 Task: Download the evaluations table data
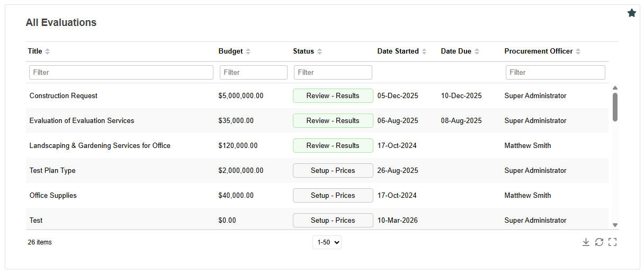[x=586, y=242]
